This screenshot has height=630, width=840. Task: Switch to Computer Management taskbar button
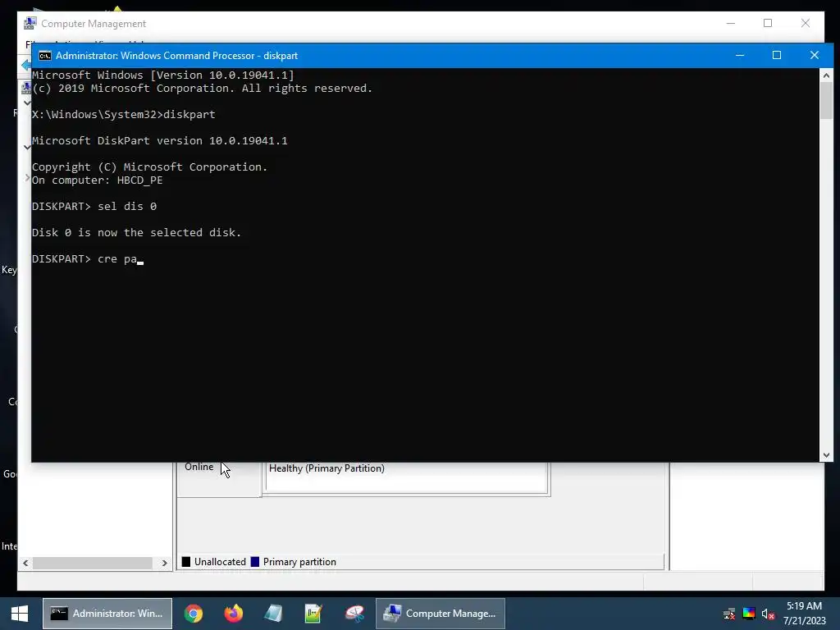441,614
